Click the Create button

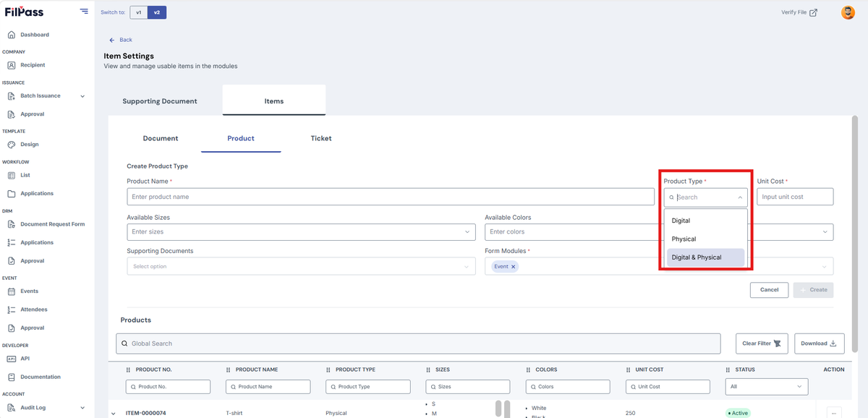coord(813,289)
